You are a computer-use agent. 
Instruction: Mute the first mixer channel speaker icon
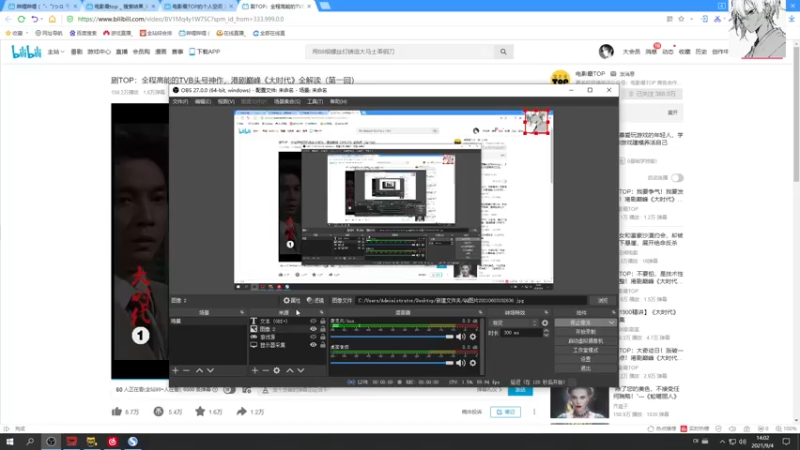click(461, 337)
